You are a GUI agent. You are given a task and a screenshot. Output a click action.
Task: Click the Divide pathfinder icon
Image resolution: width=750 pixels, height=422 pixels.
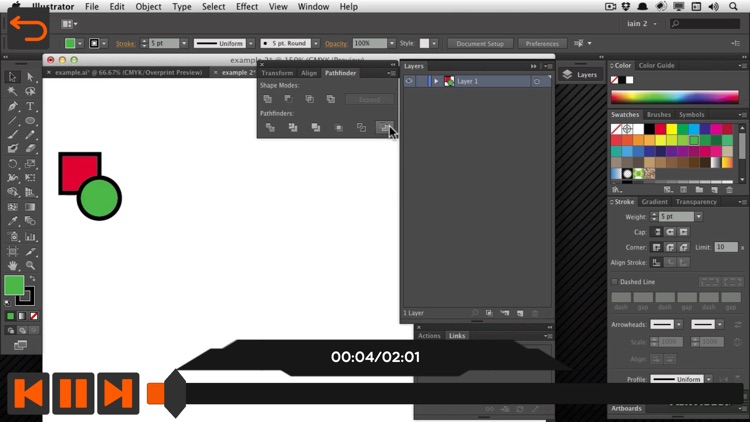point(270,127)
